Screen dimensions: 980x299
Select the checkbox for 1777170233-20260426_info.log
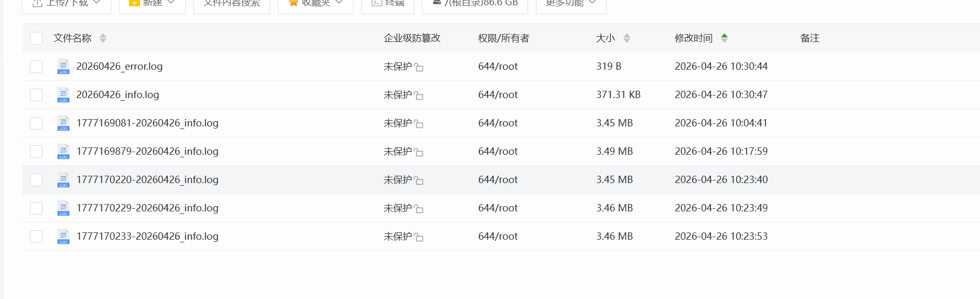[x=36, y=237]
